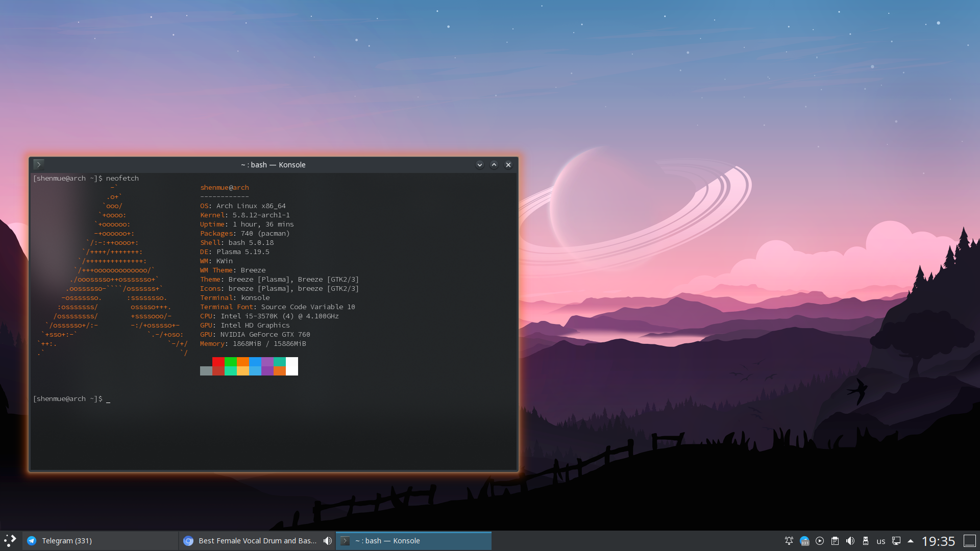Click the 'Uptime: 1 hour, 36 mins' line
Viewport: 980px width, 551px height.
247,224
